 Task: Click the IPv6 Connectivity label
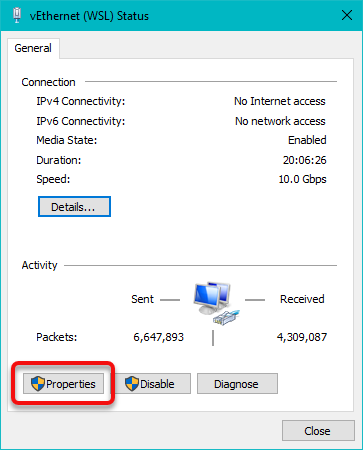[81, 121]
